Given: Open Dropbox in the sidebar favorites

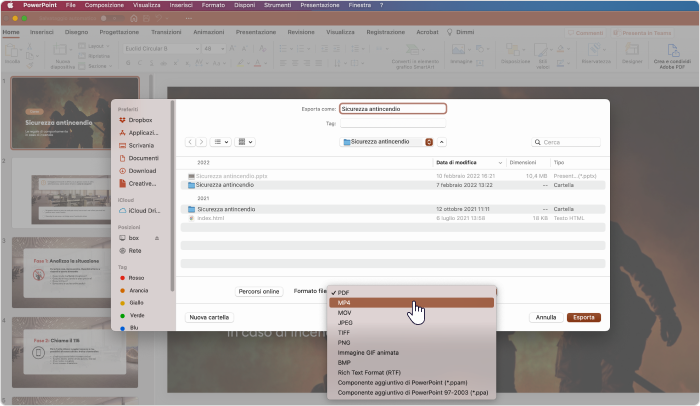Looking at the screenshot, I should click(x=139, y=120).
